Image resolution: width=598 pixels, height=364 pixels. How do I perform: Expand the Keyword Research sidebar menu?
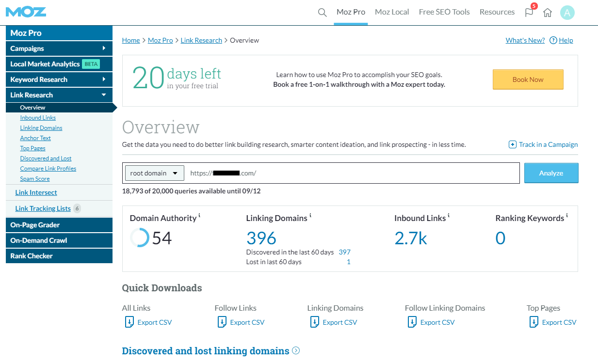(59, 79)
